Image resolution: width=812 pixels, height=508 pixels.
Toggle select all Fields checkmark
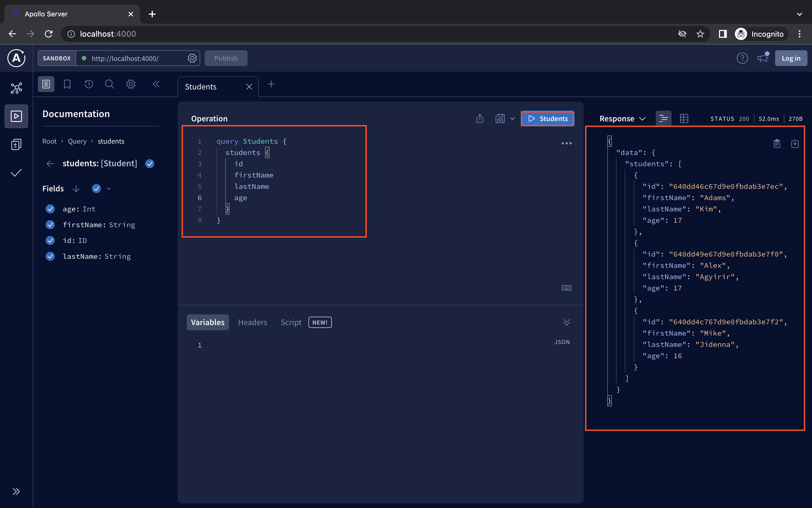click(96, 189)
